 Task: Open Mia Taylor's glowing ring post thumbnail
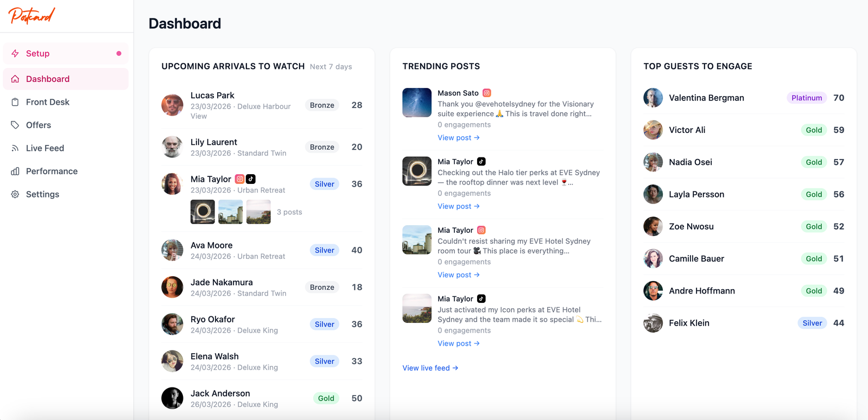(202, 212)
